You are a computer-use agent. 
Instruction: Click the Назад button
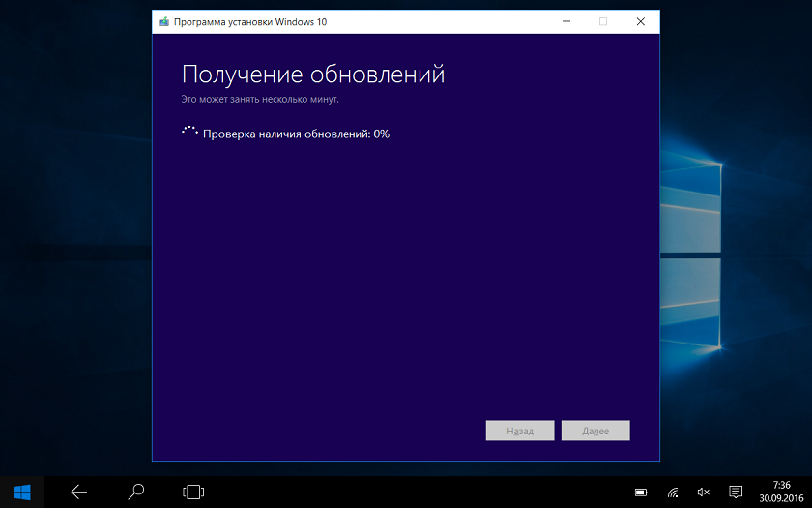pyautogui.click(x=520, y=431)
